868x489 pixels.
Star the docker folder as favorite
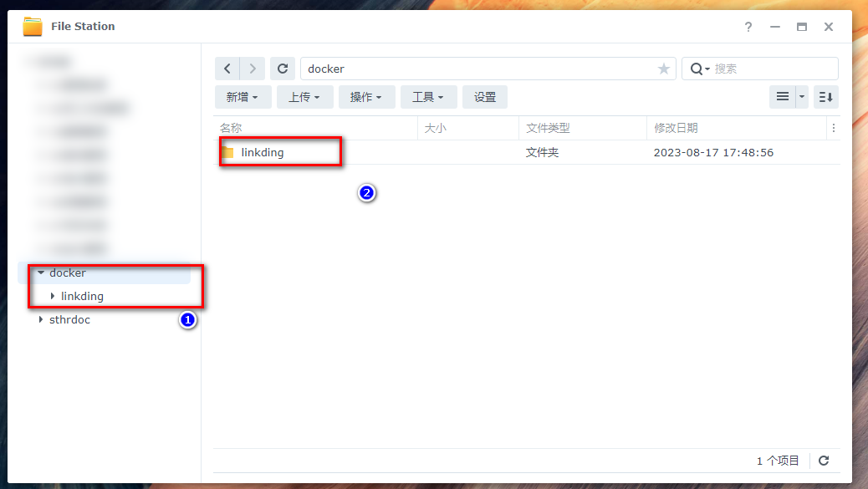click(x=664, y=69)
